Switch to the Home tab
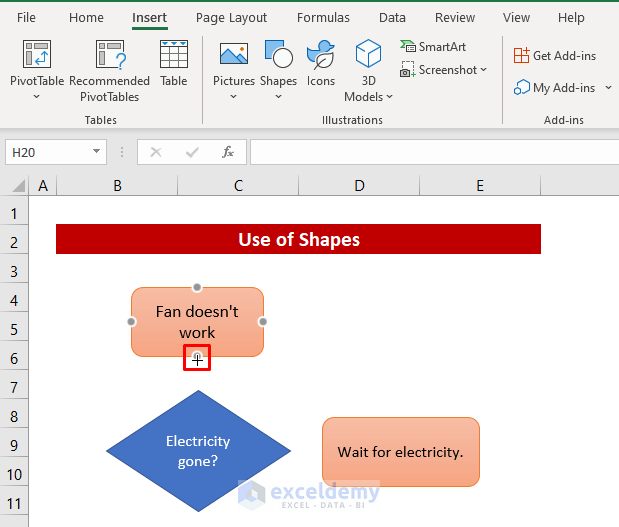The height and width of the screenshot is (527, 619). pyautogui.click(x=86, y=18)
